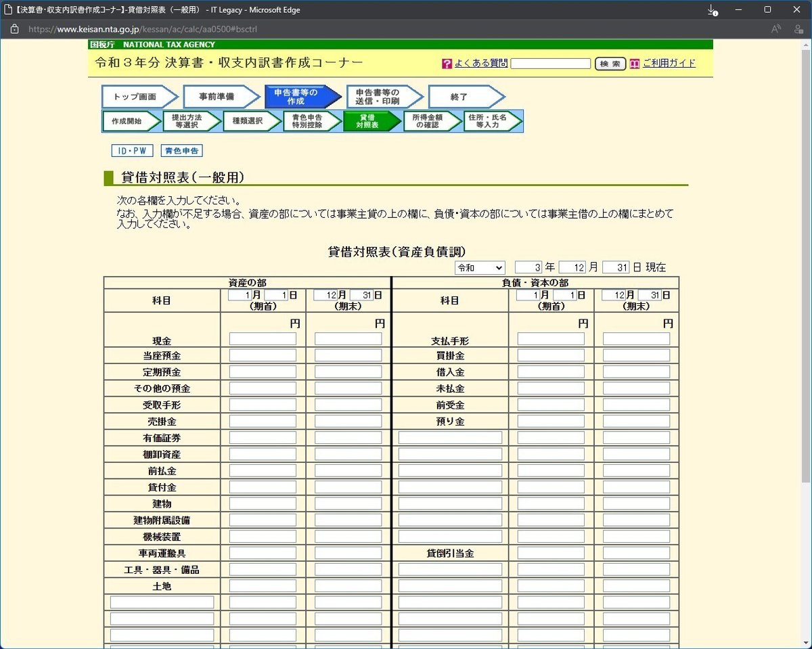This screenshot has height=649, width=812.
Task: Click first blank liability name field below 預り金
Action: click(450, 438)
